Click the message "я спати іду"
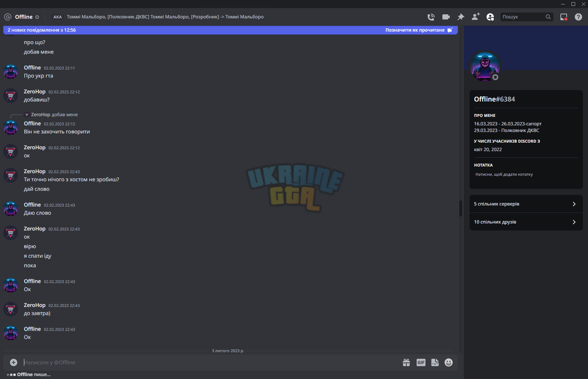This screenshot has height=379, width=588. tap(38, 256)
